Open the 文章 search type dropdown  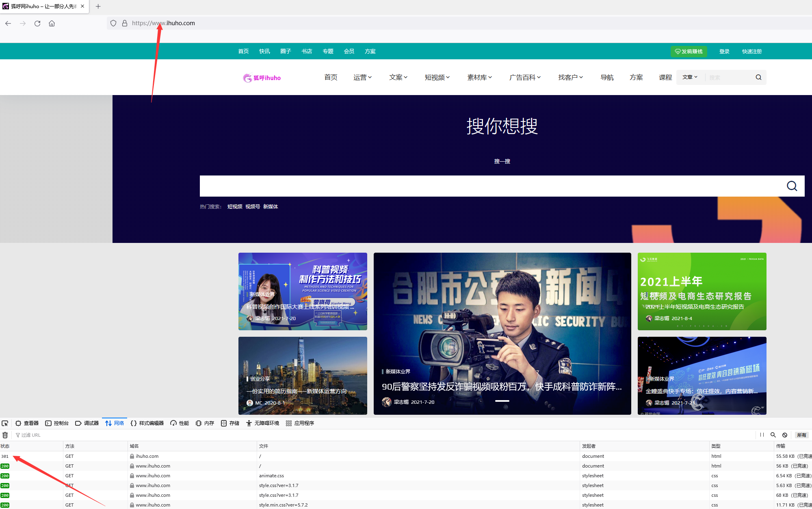pyautogui.click(x=690, y=77)
